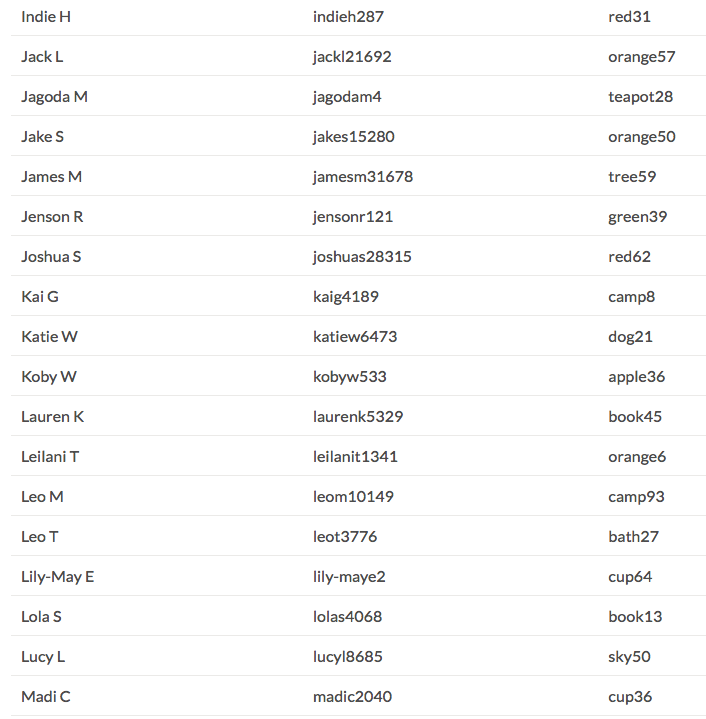Click password dog21
The height and width of the screenshot is (719, 706).
[630, 337]
